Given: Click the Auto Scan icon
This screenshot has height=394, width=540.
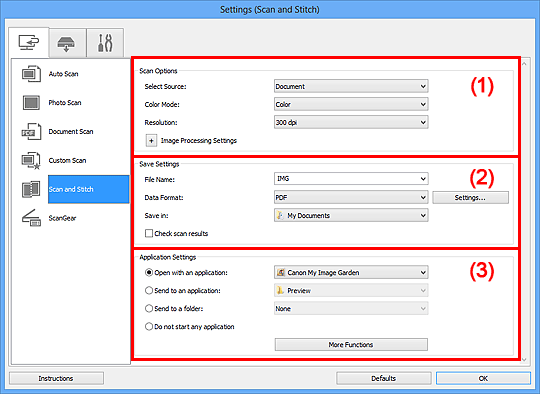Looking at the screenshot, I should tap(31, 74).
